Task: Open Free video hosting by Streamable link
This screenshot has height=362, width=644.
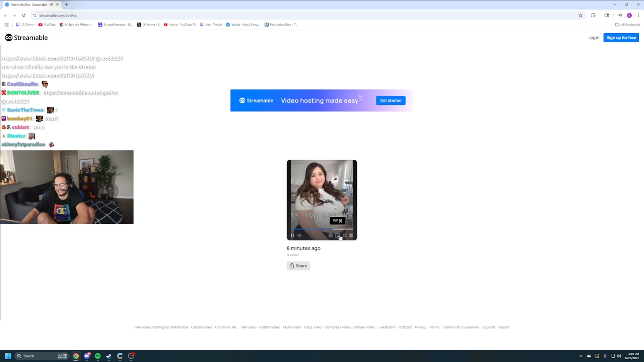Action: [x=161, y=327]
